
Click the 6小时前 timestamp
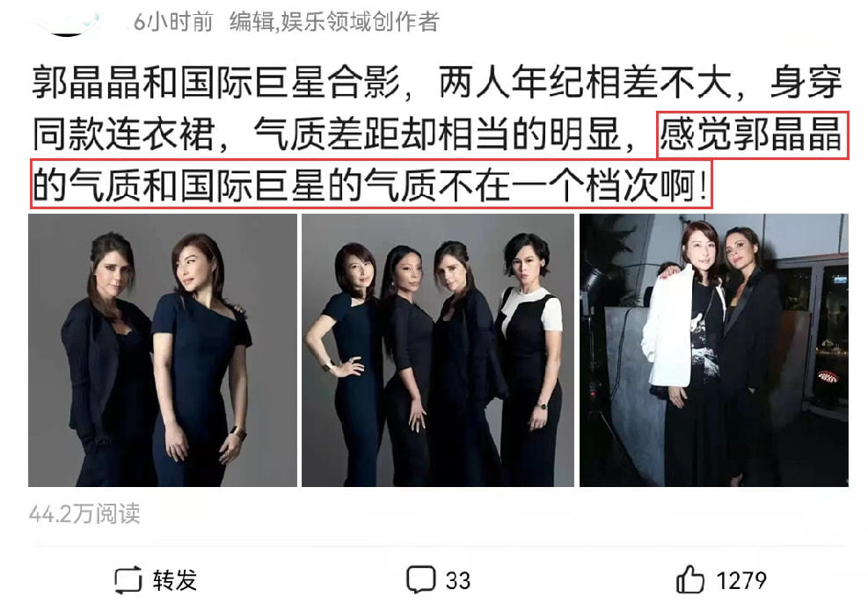coord(173,22)
